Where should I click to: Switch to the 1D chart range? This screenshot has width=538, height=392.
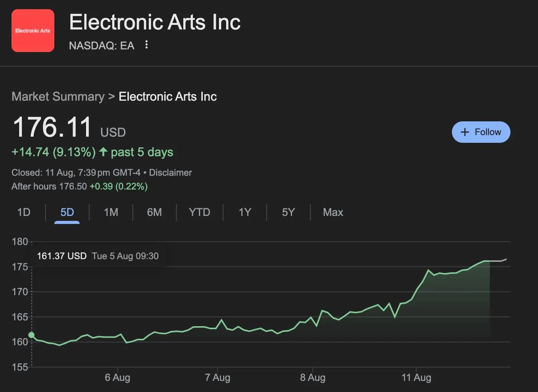tap(24, 212)
